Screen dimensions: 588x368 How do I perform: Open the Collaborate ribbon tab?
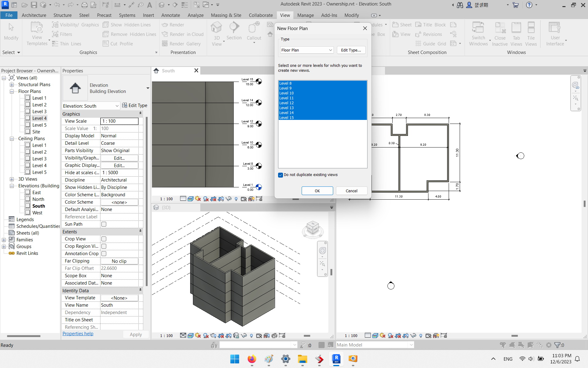(260, 15)
